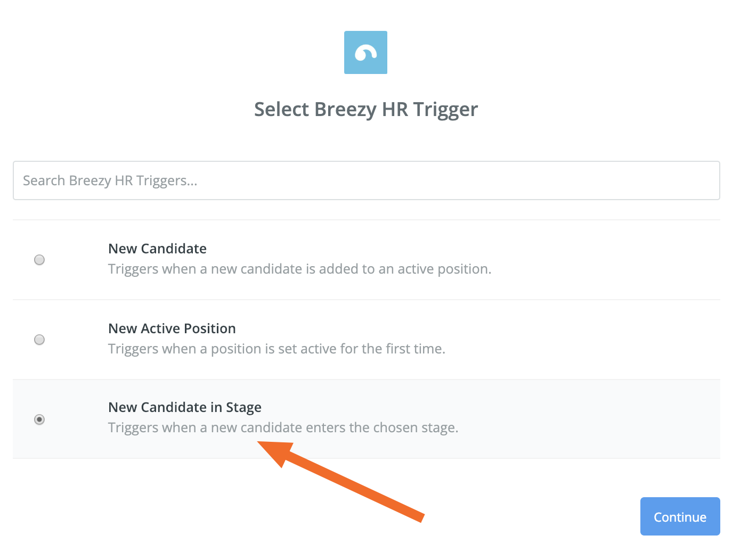Focus the Search Breezy HR Triggers field

[x=367, y=180]
